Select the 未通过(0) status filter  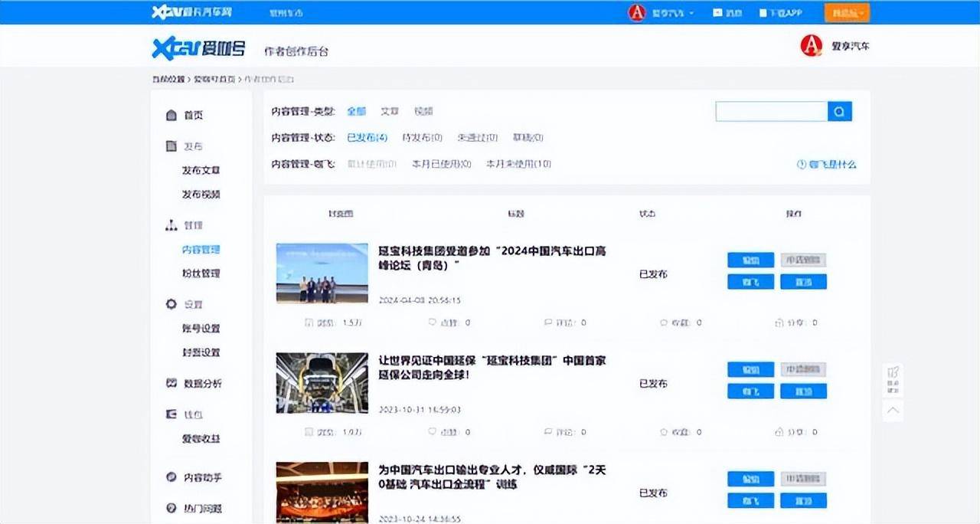point(477,138)
